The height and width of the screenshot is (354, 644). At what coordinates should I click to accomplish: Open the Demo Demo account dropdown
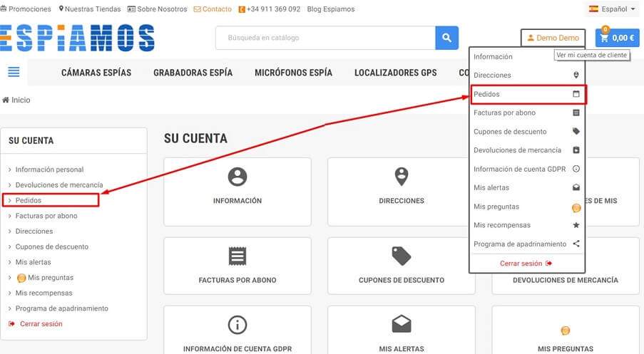pos(553,38)
